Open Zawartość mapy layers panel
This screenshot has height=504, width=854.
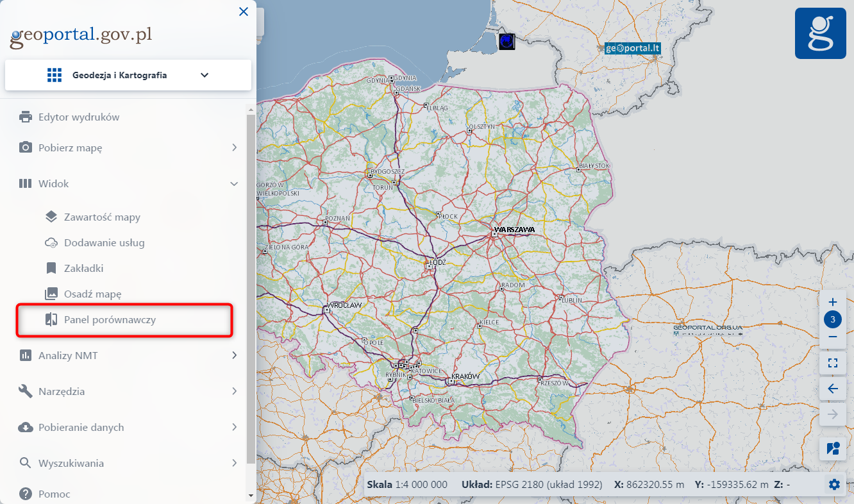[102, 217]
